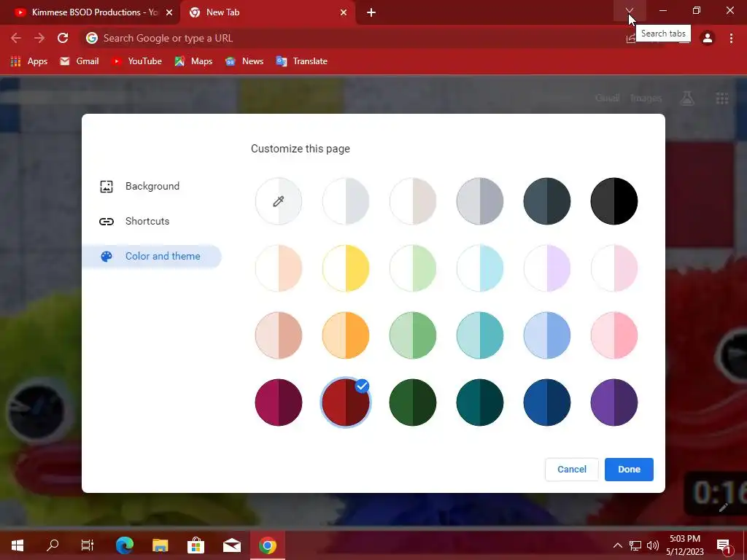Launch Microsoft Edge from taskbar
The image size is (747, 560).
coord(125,545)
